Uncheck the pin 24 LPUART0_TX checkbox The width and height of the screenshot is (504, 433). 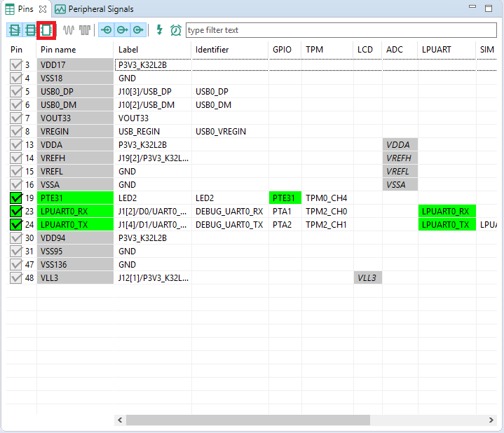click(16, 225)
